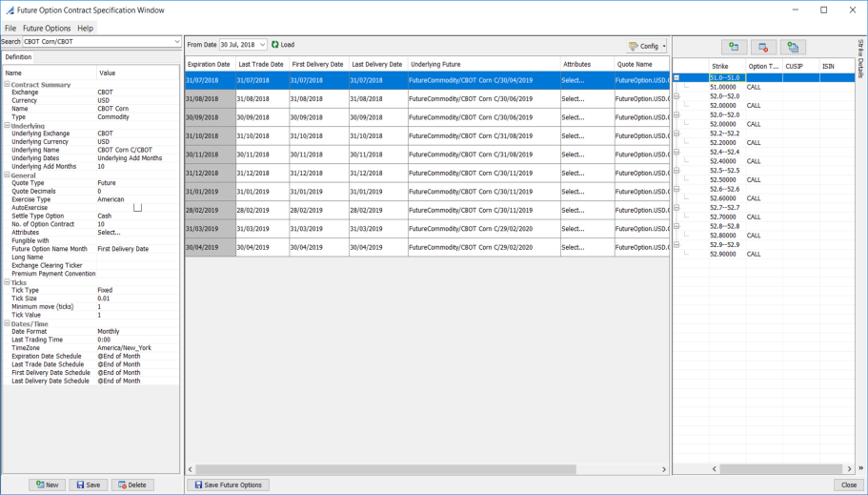Click the Config dropdown arrow
Image resolution: width=868 pixels, height=495 pixels.
point(664,46)
